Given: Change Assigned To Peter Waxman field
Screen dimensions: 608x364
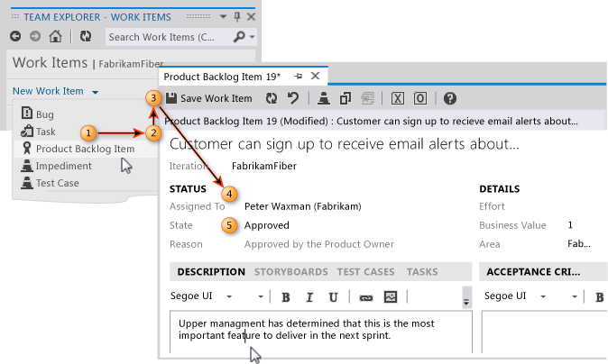Looking at the screenshot, I should point(303,206).
